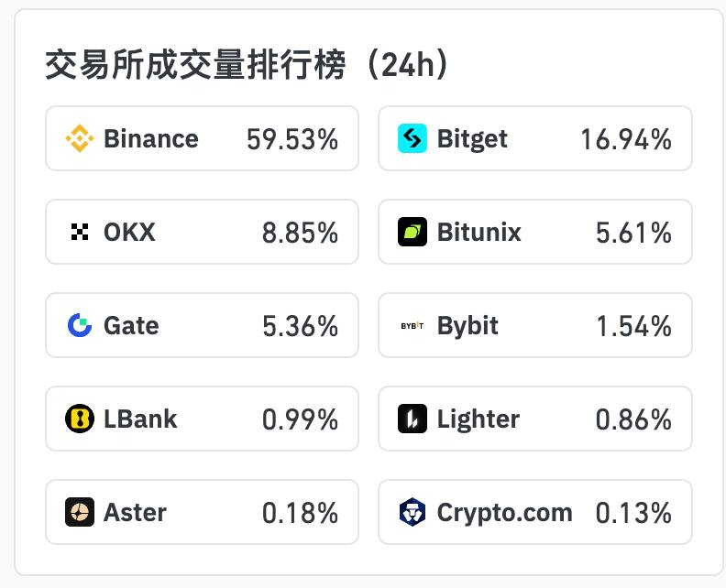Select the Crypto.com exchange name
The image size is (726, 588).
pyautogui.click(x=504, y=512)
